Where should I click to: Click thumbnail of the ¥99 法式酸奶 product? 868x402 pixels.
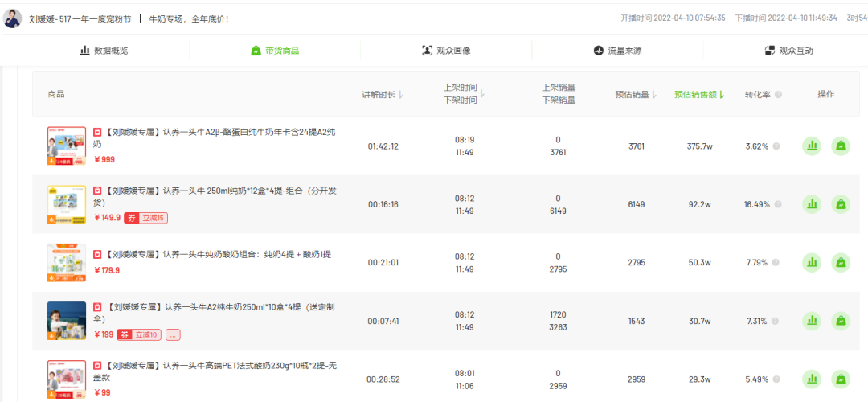click(x=67, y=379)
